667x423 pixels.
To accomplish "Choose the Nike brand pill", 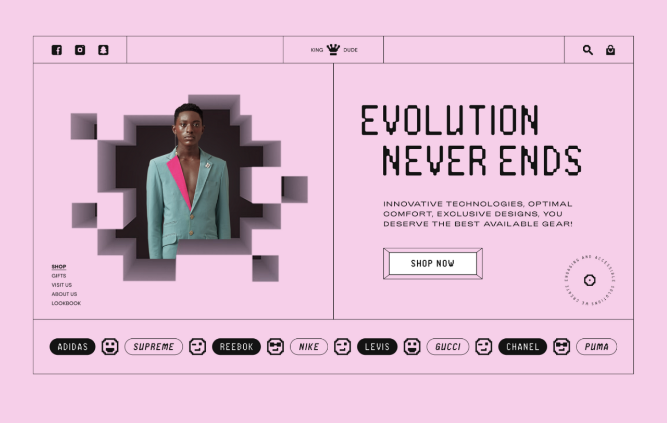I will [x=309, y=346].
